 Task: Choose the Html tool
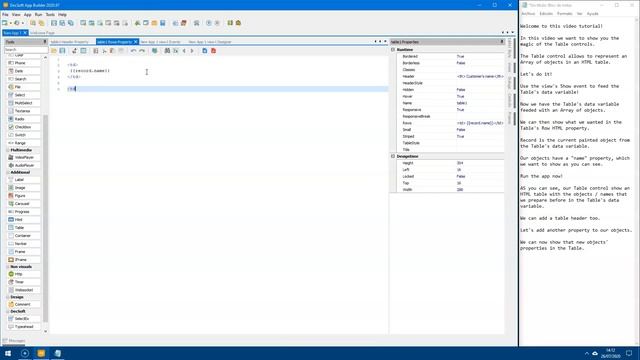point(24,220)
